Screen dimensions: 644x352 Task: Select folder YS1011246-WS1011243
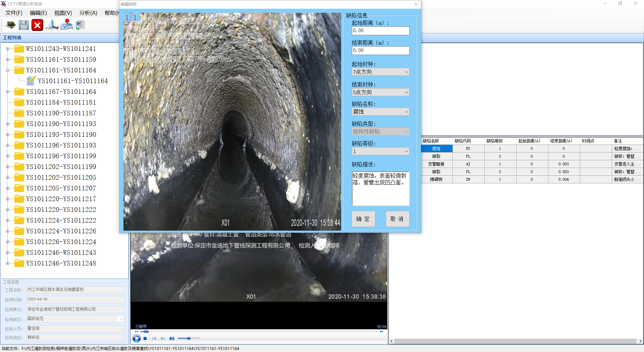tap(61, 252)
